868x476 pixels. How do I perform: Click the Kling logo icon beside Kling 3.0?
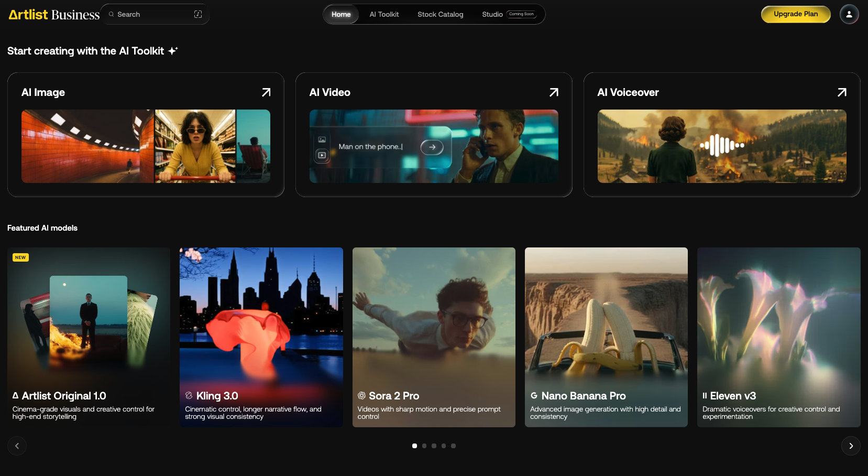[189, 396]
